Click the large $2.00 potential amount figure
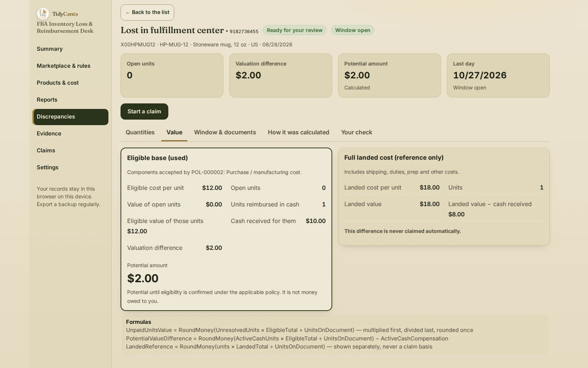The image size is (588, 368). pos(143,278)
